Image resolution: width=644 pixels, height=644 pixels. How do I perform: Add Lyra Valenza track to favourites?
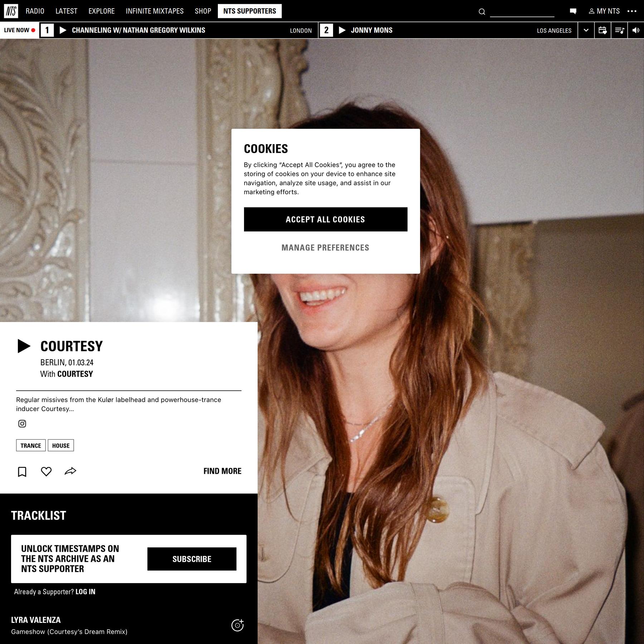click(238, 625)
